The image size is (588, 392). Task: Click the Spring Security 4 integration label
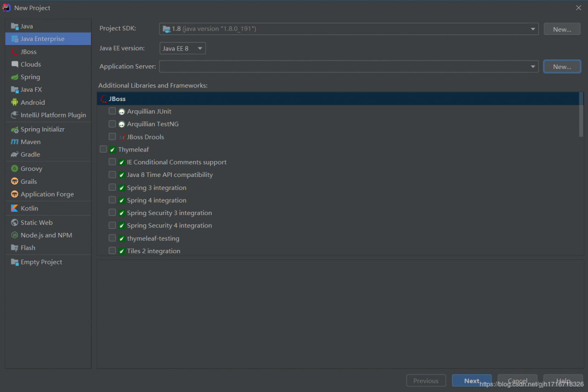170,226
